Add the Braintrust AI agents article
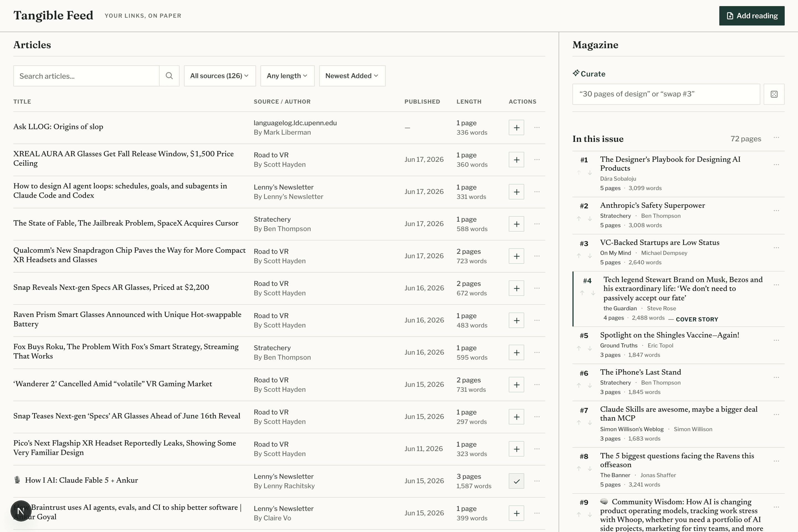Screen dimensions: 798x532 [x=516, y=513]
